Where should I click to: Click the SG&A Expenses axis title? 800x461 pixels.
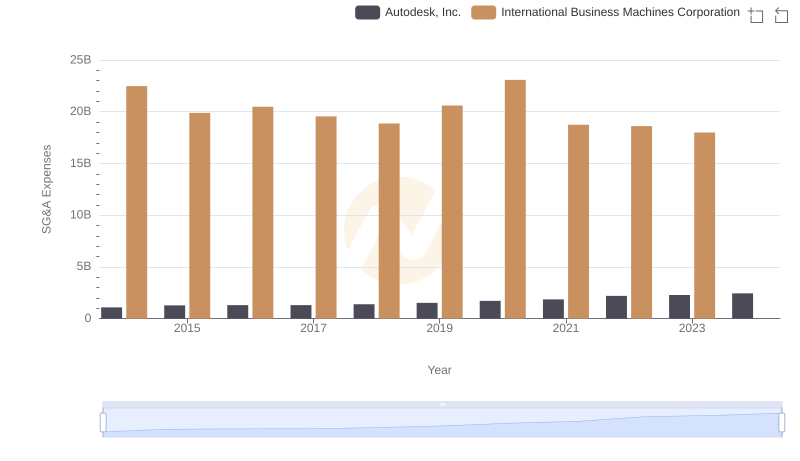[46, 189]
